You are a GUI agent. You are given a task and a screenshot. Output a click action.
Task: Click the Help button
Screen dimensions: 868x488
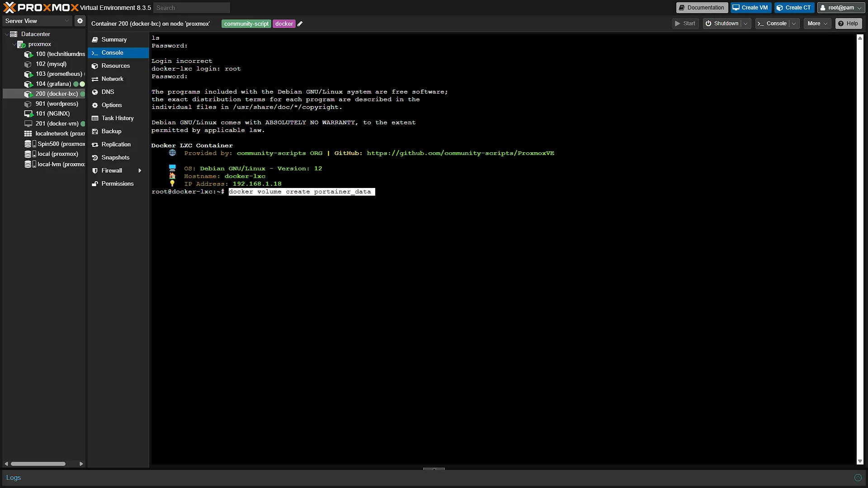(848, 23)
